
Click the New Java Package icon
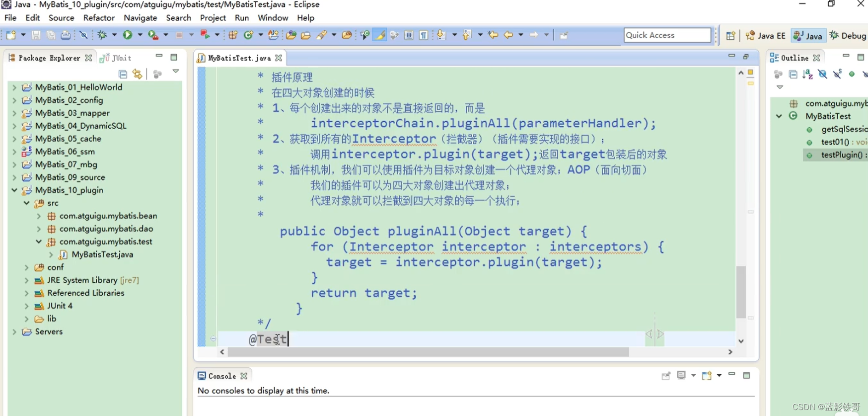pyautogui.click(x=233, y=35)
